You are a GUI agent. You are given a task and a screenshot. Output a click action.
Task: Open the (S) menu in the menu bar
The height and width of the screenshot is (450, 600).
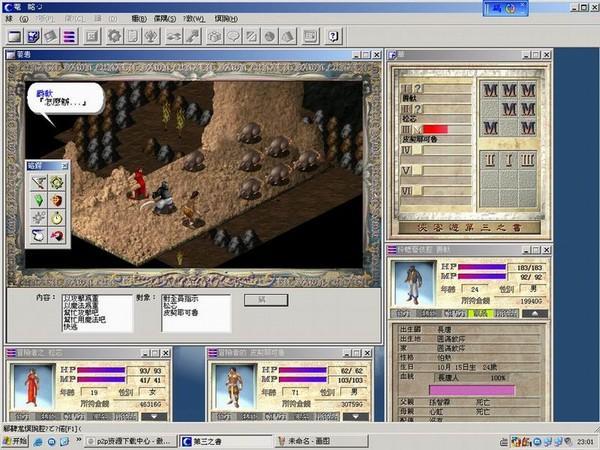pyautogui.click(x=165, y=19)
